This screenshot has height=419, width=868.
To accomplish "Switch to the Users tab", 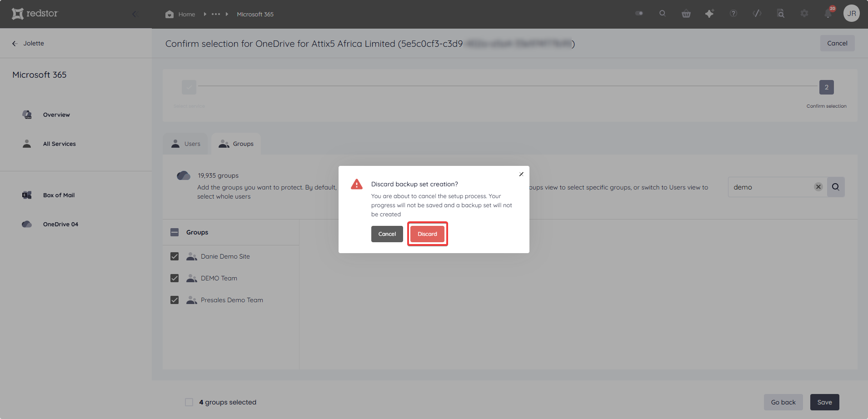I will (x=185, y=144).
